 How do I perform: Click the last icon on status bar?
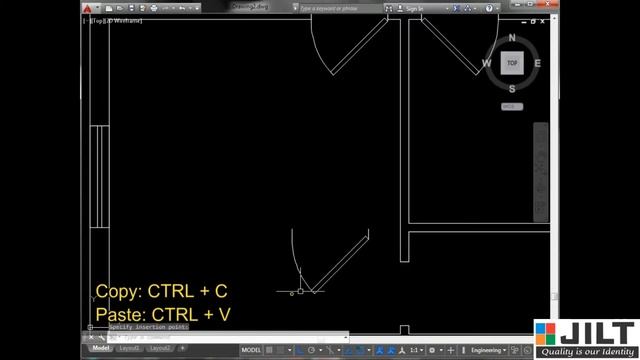coord(527,350)
